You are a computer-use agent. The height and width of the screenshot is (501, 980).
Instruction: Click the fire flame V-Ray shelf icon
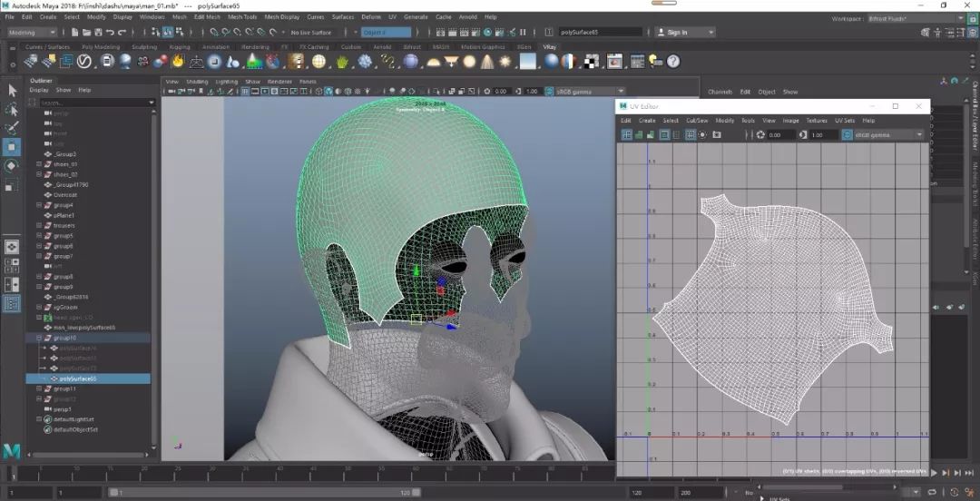coord(178,62)
